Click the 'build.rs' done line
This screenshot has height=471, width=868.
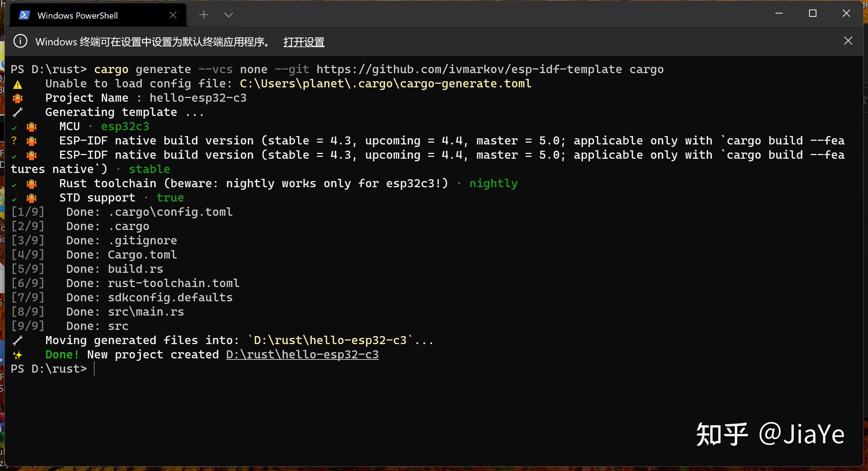point(87,269)
